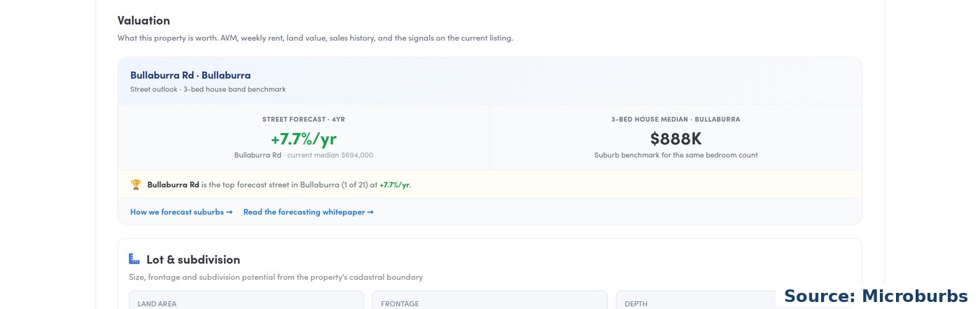Click 'Street outlook · 3-bed house band benchmark' subtitle

pos(208,89)
